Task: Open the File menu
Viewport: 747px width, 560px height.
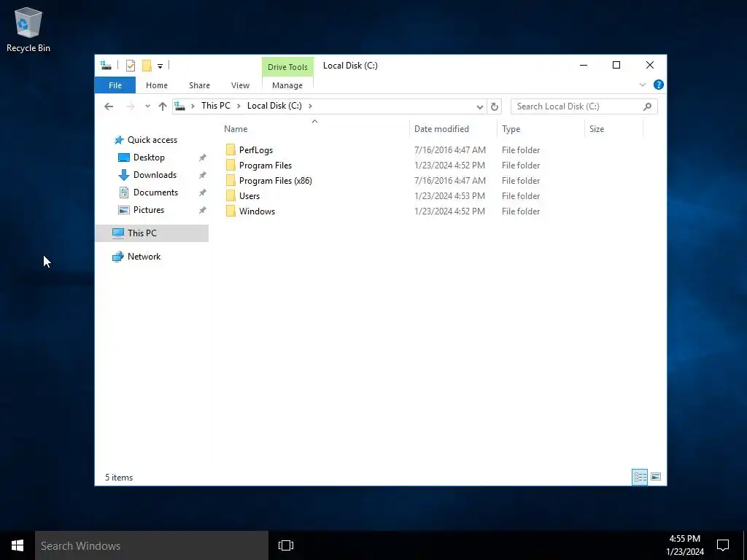Action: [x=115, y=85]
